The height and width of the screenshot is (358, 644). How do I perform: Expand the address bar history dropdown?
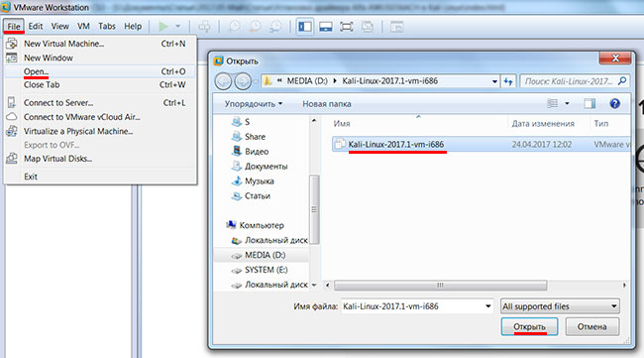(x=494, y=81)
